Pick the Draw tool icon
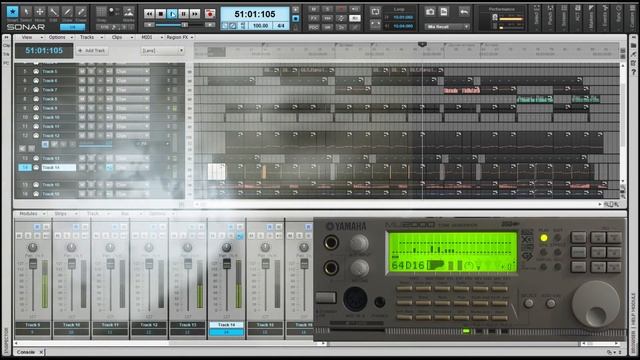The image size is (640, 360). coord(67,11)
